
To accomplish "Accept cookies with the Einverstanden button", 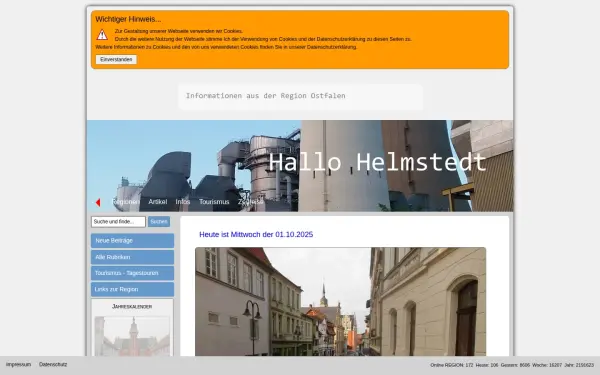I will tap(116, 60).
